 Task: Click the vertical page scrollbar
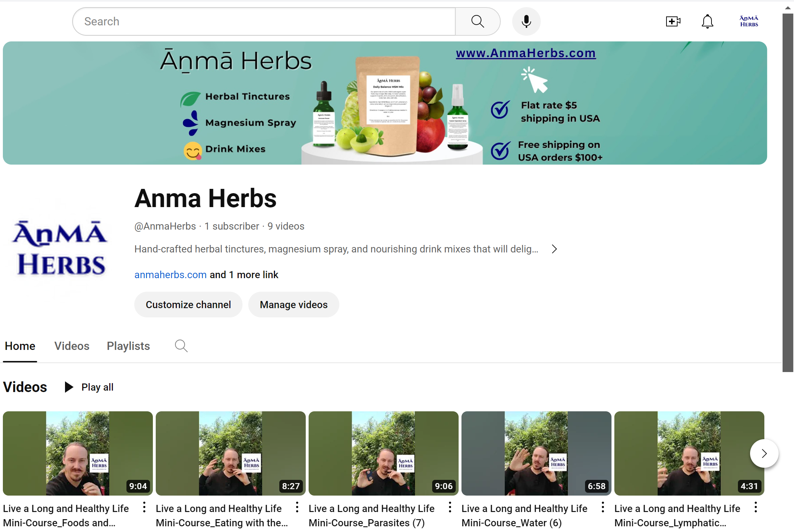[788, 193]
